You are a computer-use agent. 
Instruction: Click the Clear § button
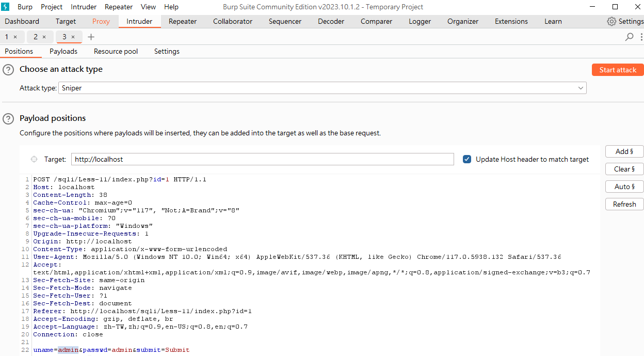(x=624, y=169)
